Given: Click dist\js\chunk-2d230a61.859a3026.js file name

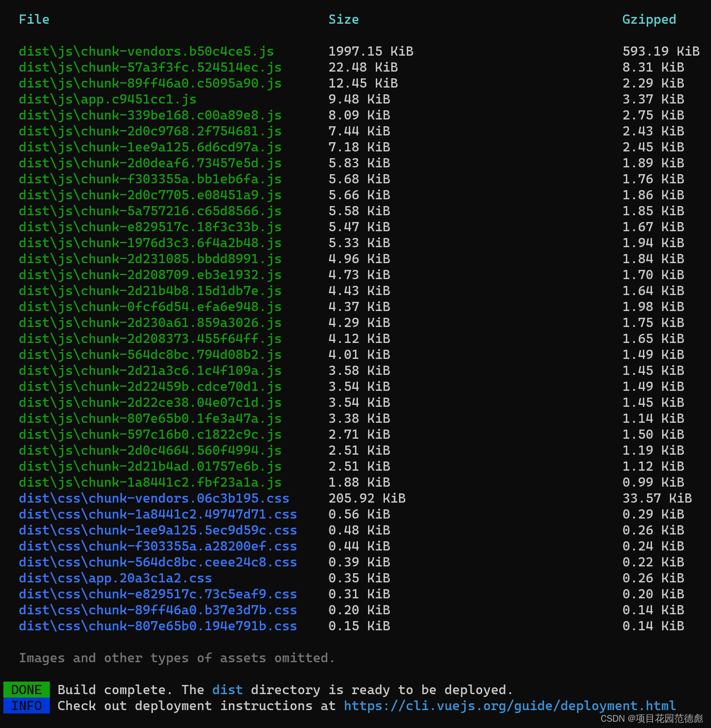Looking at the screenshot, I should (x=150, y=323).
